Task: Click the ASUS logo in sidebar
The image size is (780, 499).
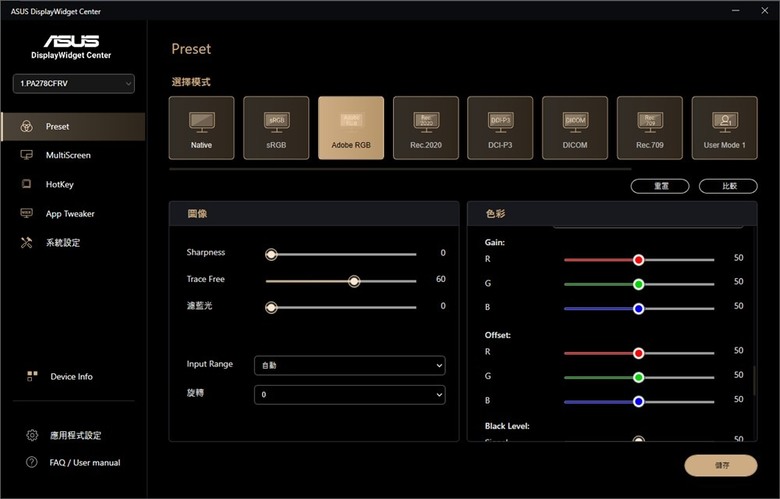Action: point(71,41)
